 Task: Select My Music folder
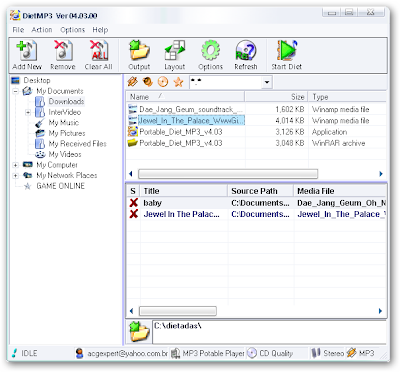coord(64,123)
